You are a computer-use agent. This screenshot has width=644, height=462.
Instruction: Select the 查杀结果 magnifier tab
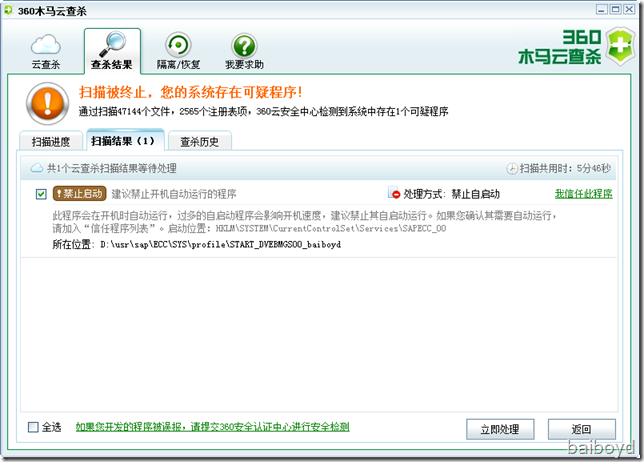(112, 52)
